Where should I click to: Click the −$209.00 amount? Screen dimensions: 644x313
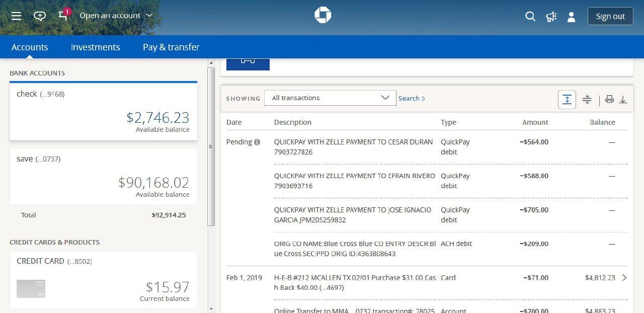coord(534,244)
